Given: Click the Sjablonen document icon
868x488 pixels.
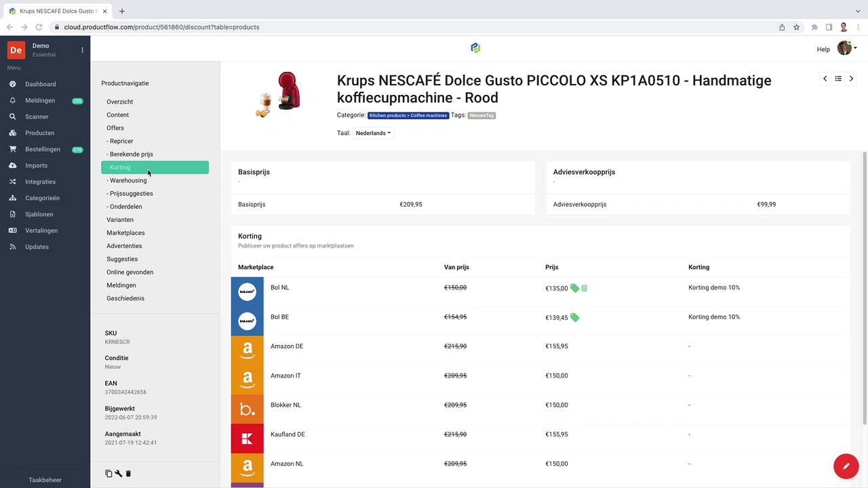Looking at the screenshot, I should [12, 214].
